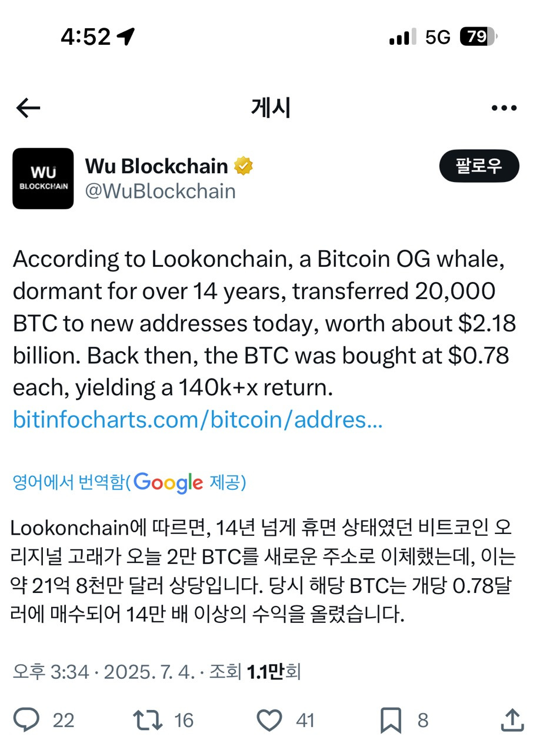Select the 게시 header tab
The height and width of the screenshot is (756, 543).
(271, 107)
